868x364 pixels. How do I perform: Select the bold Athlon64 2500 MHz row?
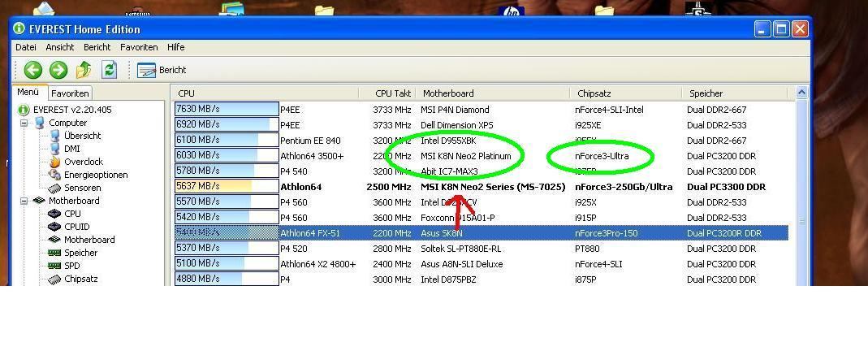tap(481, 187)
